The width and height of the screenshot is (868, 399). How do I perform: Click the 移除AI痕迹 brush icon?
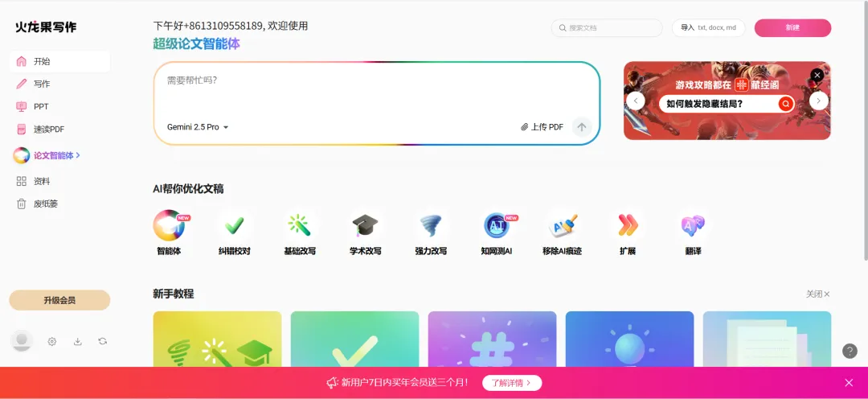point(563,225)
